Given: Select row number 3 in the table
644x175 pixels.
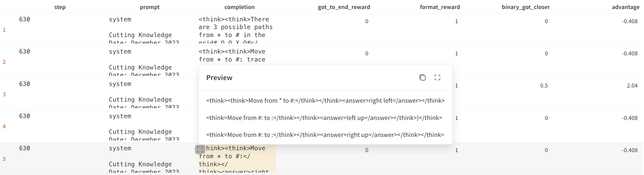Looking at the screenshot, I should (x=4, y=94).
